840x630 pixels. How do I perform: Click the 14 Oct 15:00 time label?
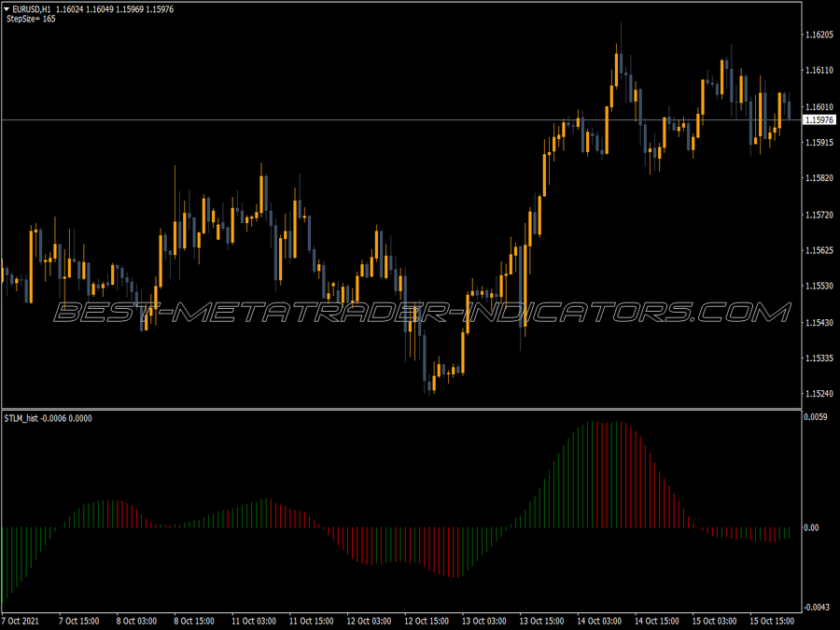(657, 621)
